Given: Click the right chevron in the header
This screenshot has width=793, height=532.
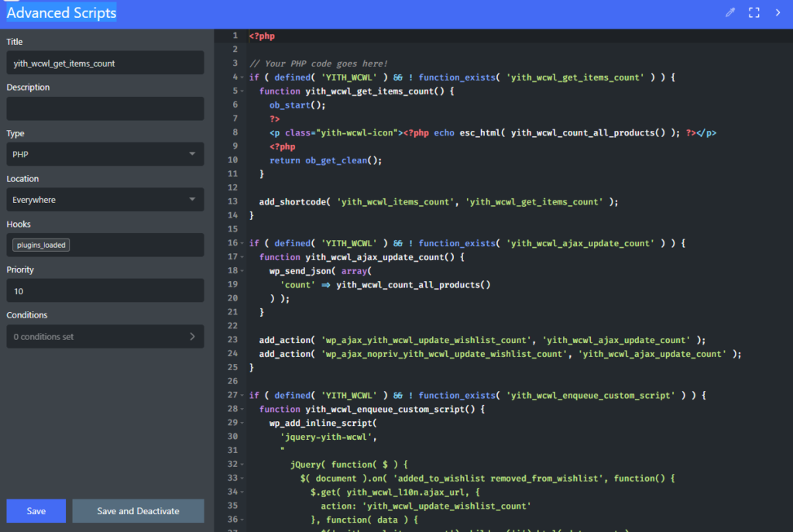Looking at the screenshot, I should [x=778, y=12].
